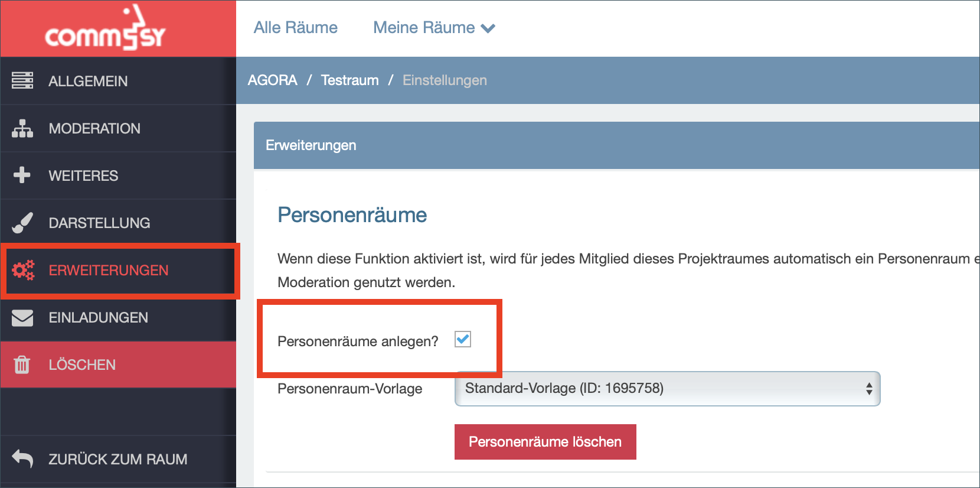The width and height of the screenshot is (980, 488).
Task: Go to AGORA breadcrumb link
Action: pyautogui.click(x=273, y=80)
